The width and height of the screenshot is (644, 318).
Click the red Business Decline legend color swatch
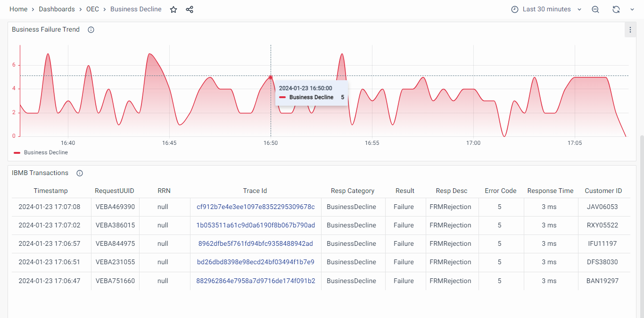pos(17,153)
